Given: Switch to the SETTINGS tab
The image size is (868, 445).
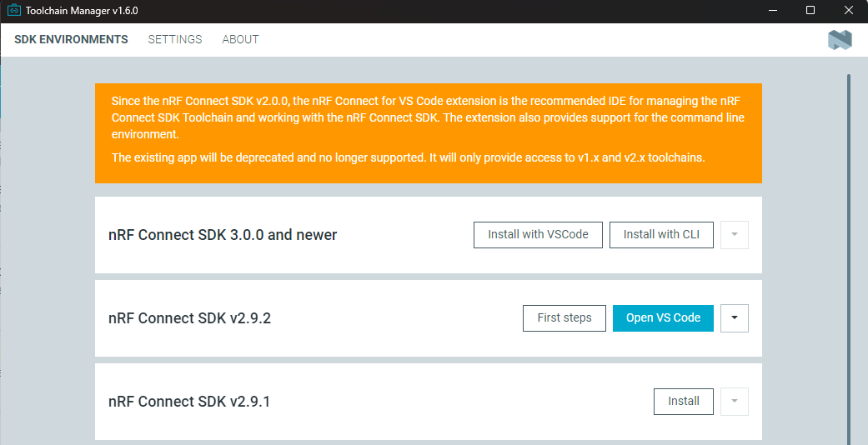Looking at the screenshot, I should pyautogui.click(x=175, y=39).
